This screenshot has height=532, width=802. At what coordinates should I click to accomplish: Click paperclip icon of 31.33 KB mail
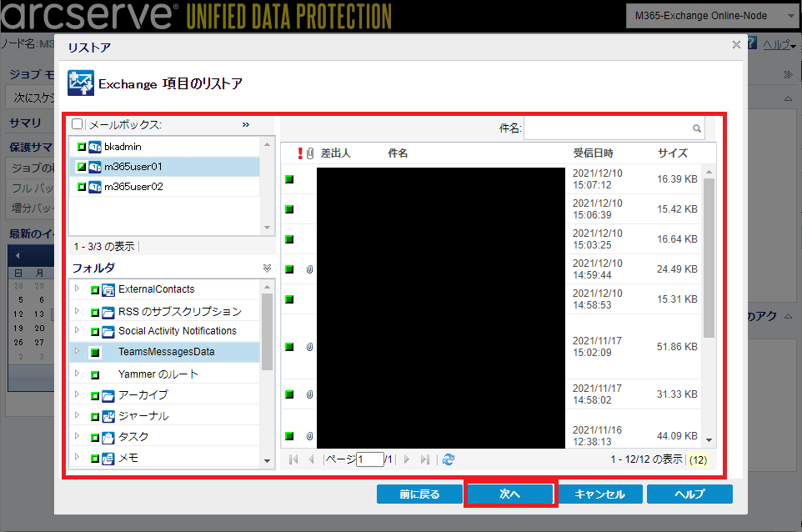(x=309, y=394)
